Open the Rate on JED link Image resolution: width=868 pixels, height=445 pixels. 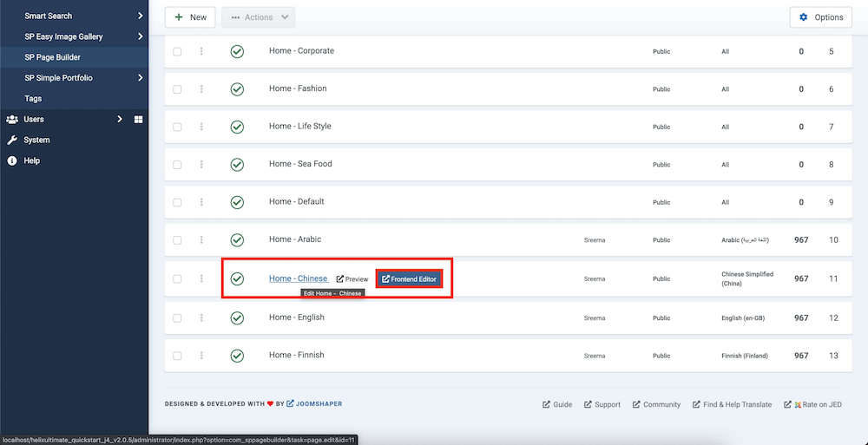(x=812, y=404)
